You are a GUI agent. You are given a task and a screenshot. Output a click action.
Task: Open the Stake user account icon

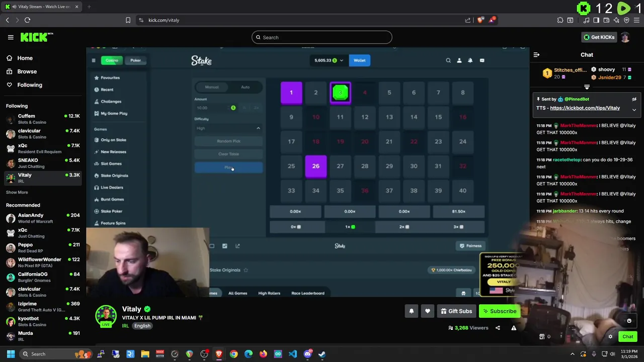pos(459,60)
